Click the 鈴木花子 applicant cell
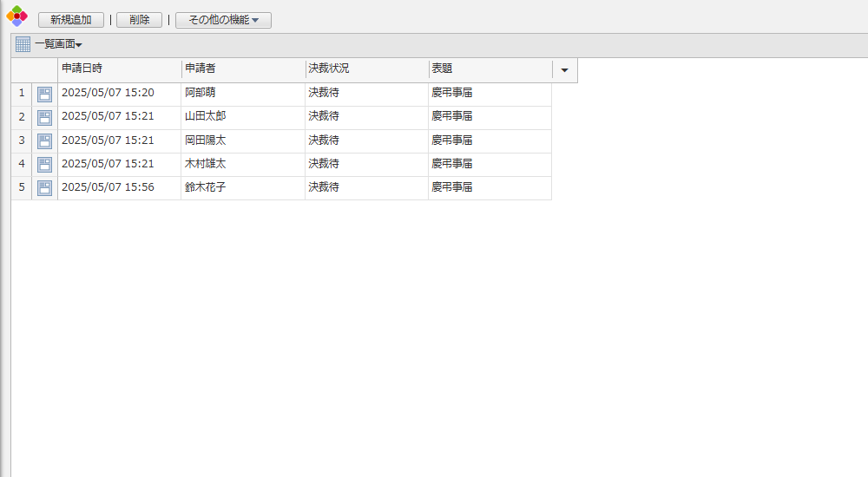 click(x=206, y=186)
